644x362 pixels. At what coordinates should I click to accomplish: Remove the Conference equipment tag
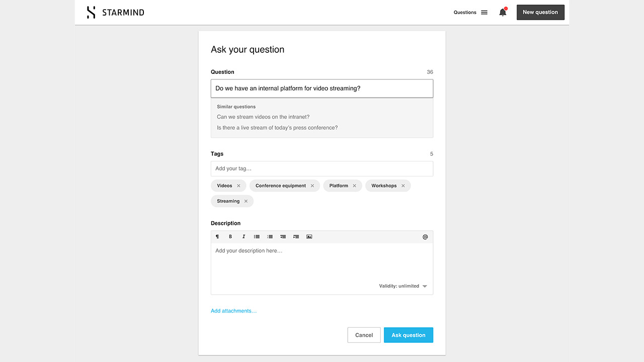312,186
